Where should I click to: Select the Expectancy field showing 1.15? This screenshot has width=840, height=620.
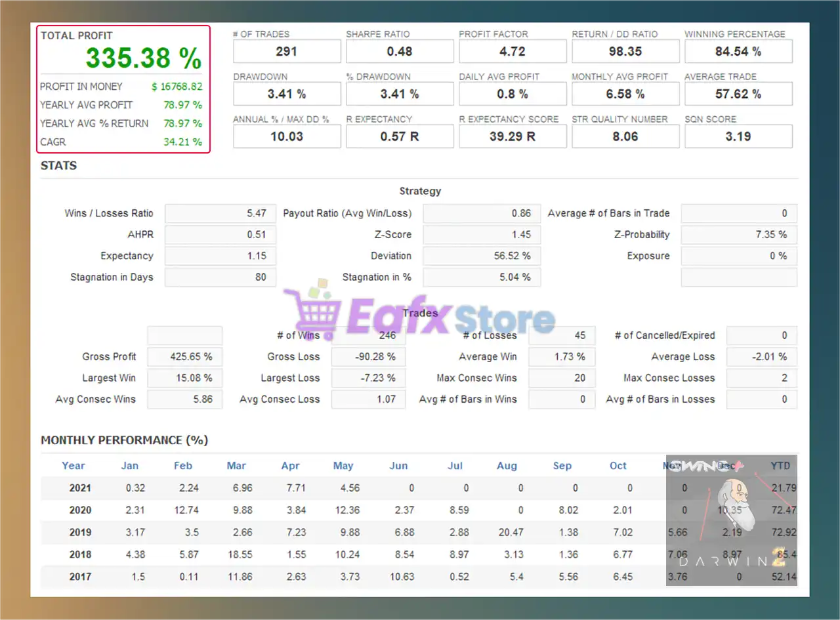(x=220, y=256)
